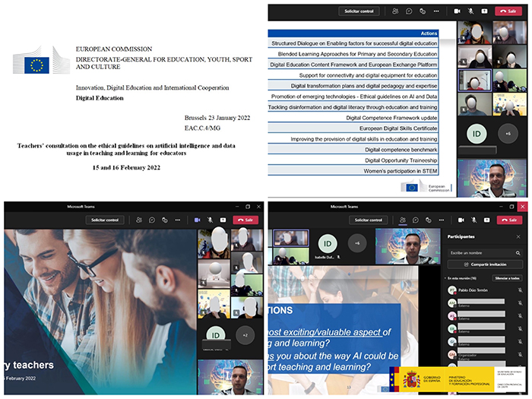Click 'Digital Competence Framework update' row
532x399 pixels.
click(353, 118)
